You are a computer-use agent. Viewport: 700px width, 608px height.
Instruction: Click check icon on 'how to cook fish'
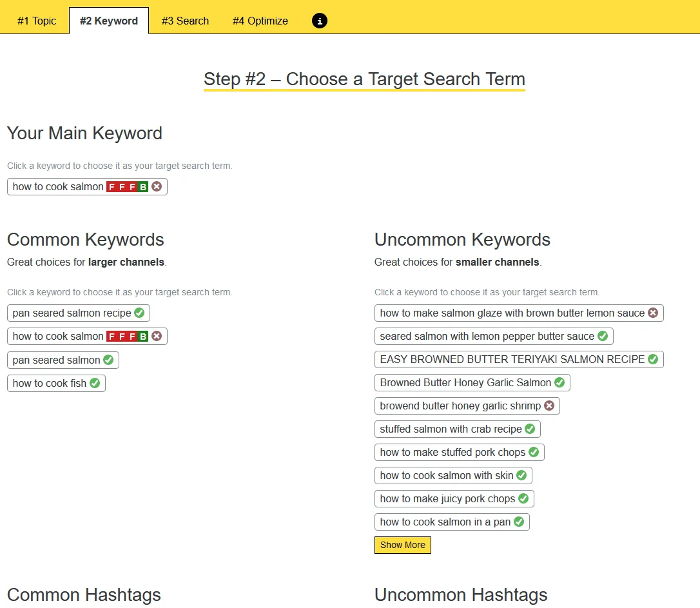pyautogui.click(x=95, y=383)
